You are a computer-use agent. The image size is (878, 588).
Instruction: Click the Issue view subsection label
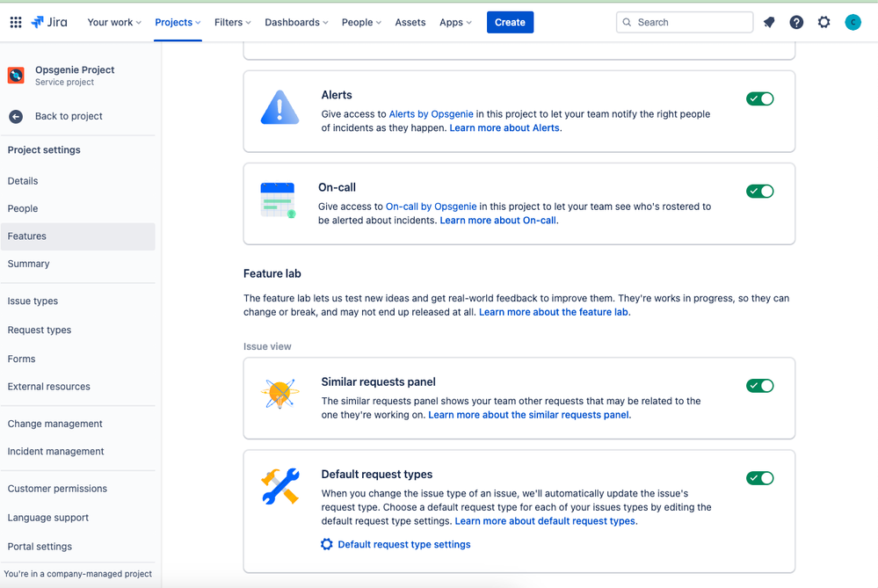coord(267,346)
